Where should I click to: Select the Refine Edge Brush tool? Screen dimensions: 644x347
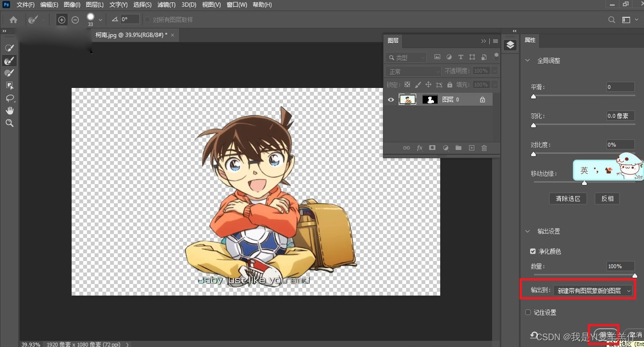click(9, 60)
